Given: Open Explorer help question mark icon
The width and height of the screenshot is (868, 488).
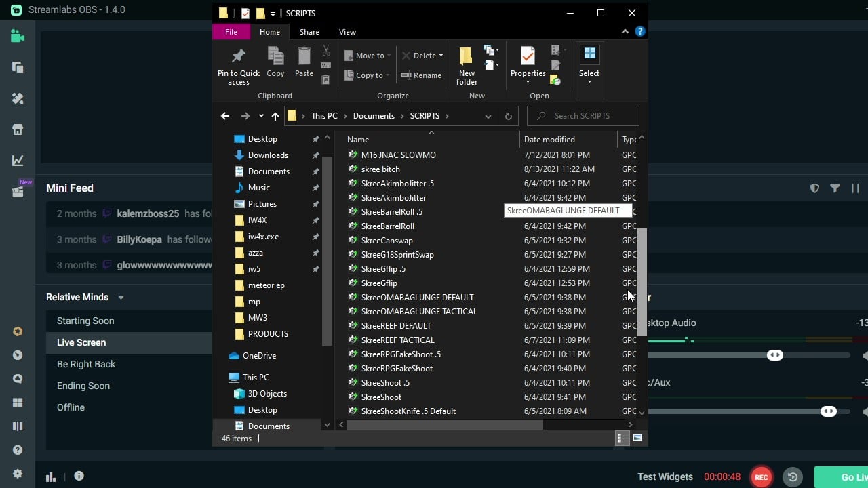Looking at the screenshot, I should click(639, 32).
